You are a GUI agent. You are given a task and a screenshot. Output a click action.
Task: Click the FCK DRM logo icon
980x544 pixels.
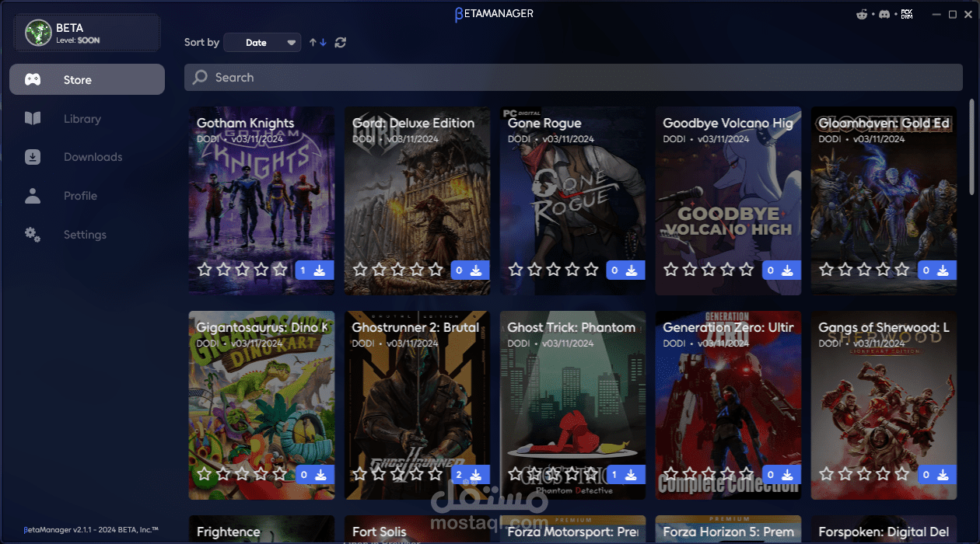907,14
